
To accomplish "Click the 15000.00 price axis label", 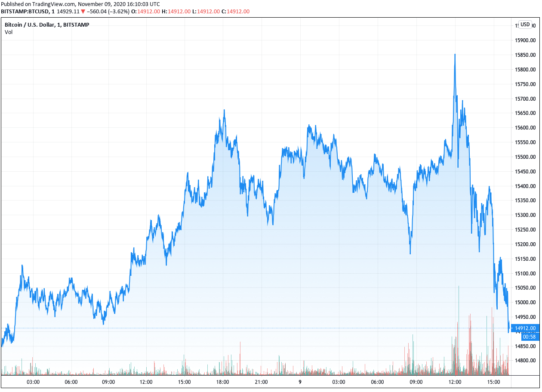I will [525, 302].
